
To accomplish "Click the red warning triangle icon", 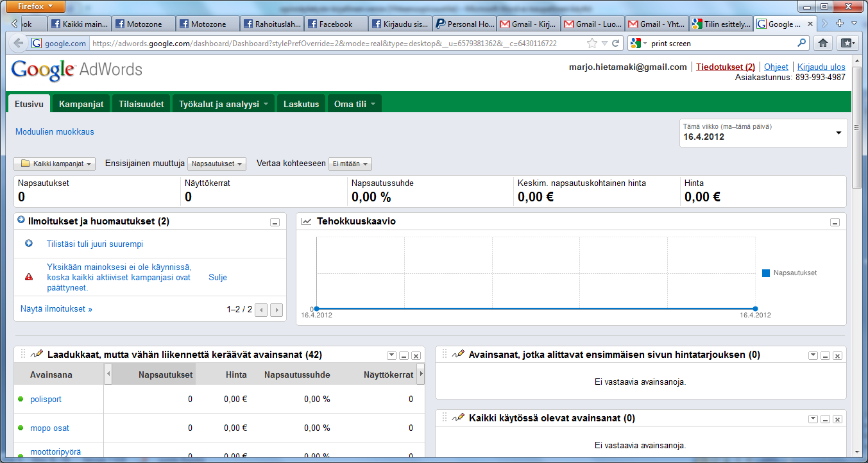I will coord(29,277).
